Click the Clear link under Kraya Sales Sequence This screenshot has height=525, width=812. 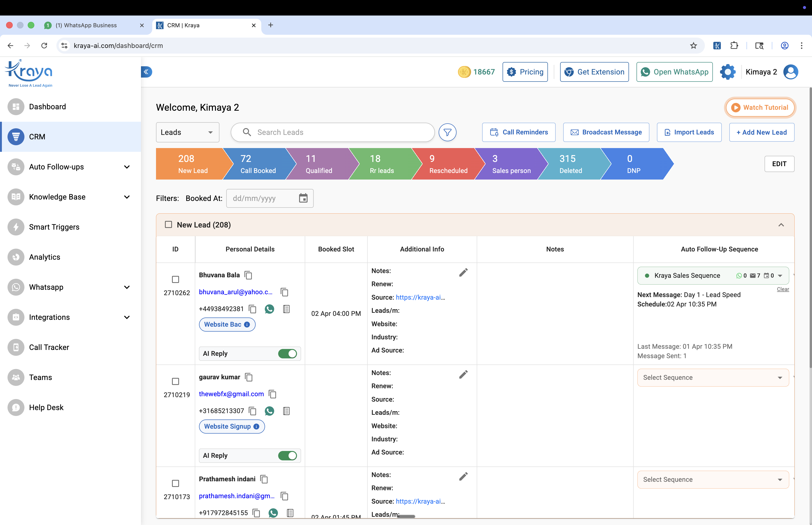click(782, 289)
